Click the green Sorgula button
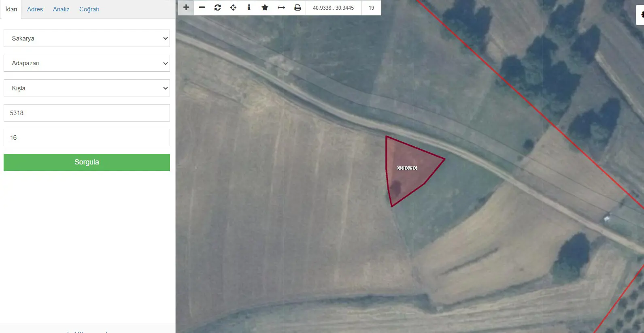The width and height of the screenshot is (644, 333). pos(87,162)
